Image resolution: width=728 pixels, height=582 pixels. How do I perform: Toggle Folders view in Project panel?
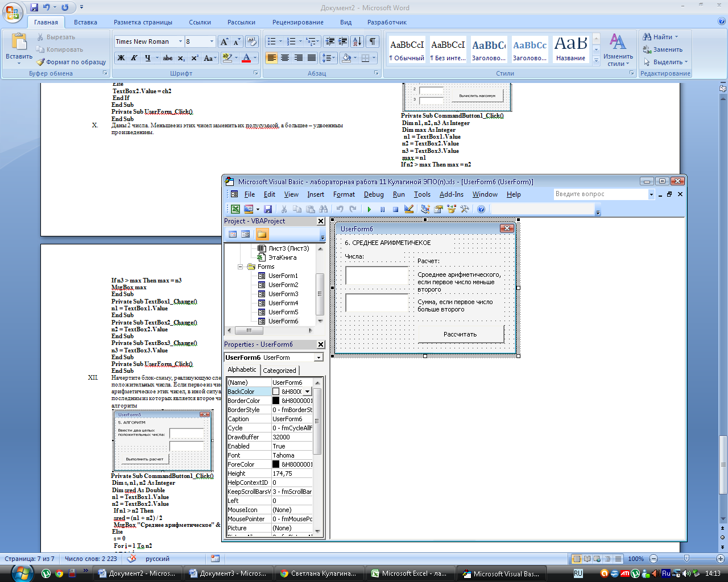(x=262, y=234)
